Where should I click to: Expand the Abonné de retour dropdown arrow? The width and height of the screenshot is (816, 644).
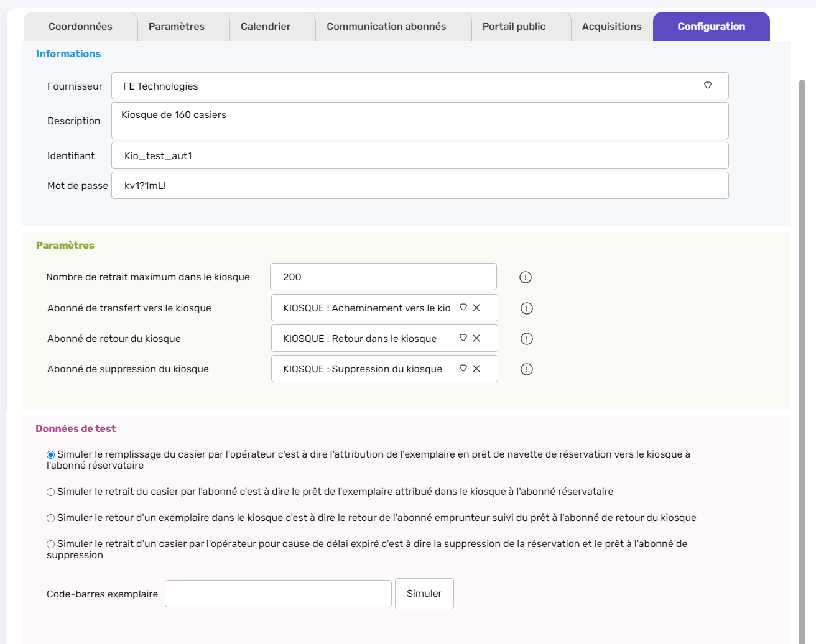click(x=463, y=338)
